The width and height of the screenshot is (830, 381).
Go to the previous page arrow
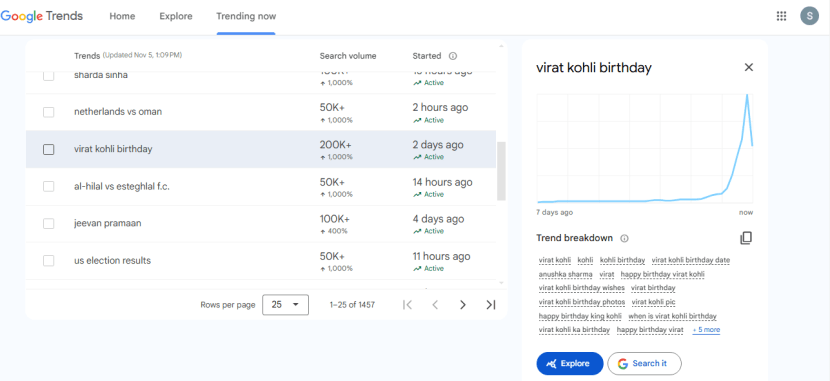tap(435, 305)
